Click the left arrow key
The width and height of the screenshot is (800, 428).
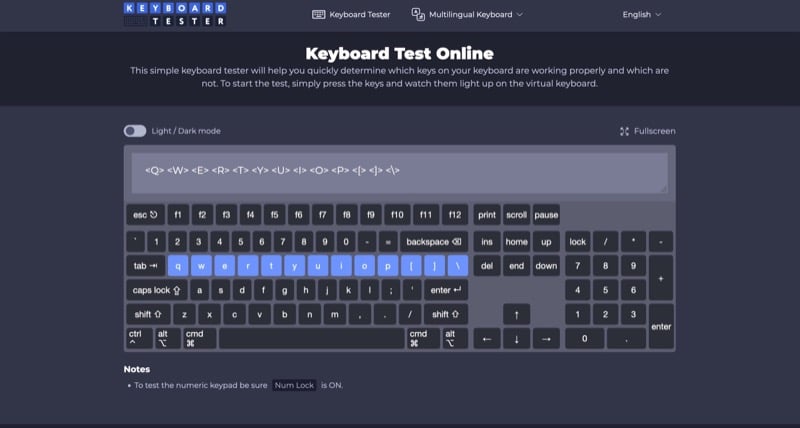click(487, 338)
